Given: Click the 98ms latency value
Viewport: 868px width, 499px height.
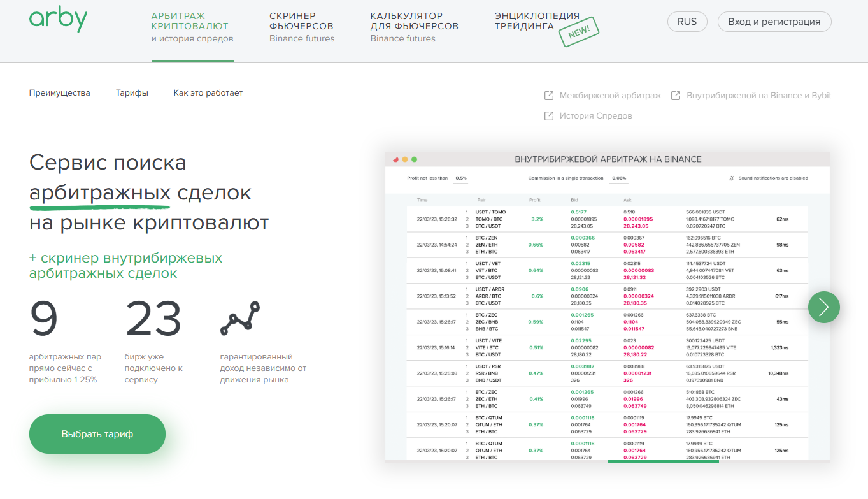Looking at the screenshot, I should coord(783,245).
